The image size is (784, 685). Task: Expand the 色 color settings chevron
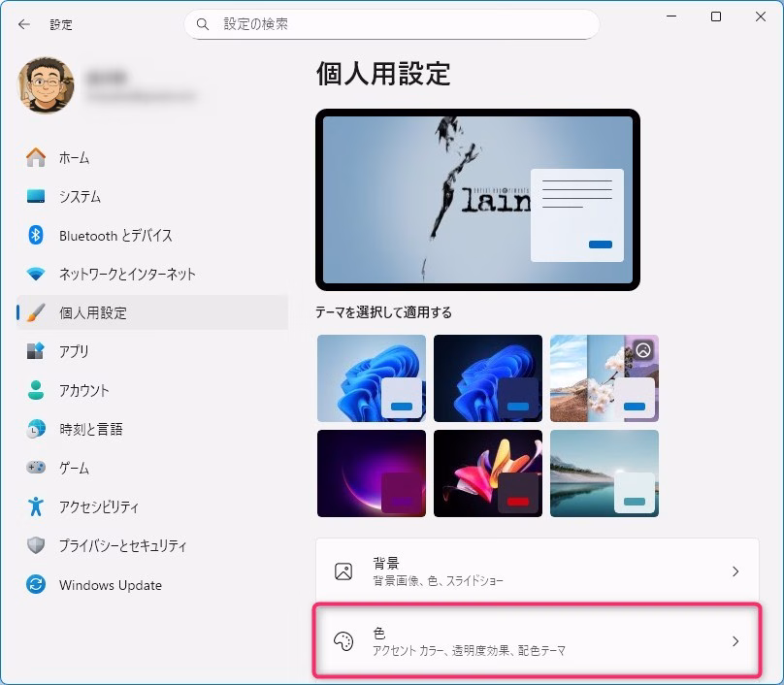(735, 641)
